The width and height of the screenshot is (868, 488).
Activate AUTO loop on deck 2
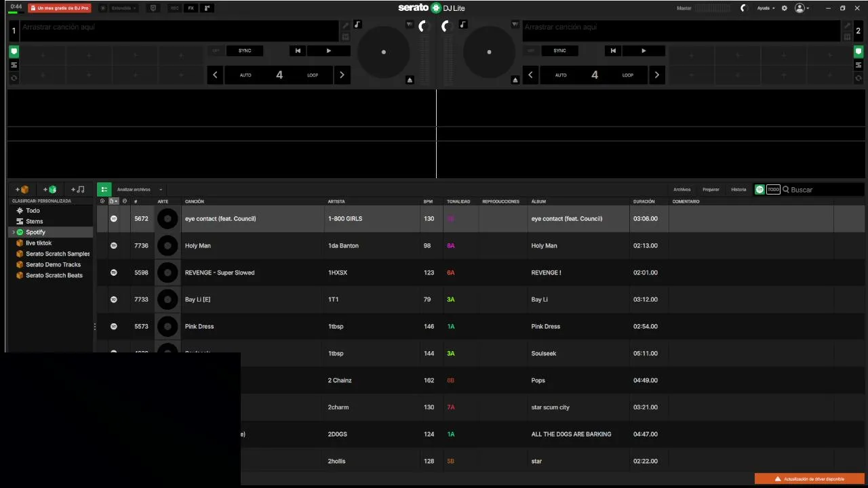pos(561,75)
